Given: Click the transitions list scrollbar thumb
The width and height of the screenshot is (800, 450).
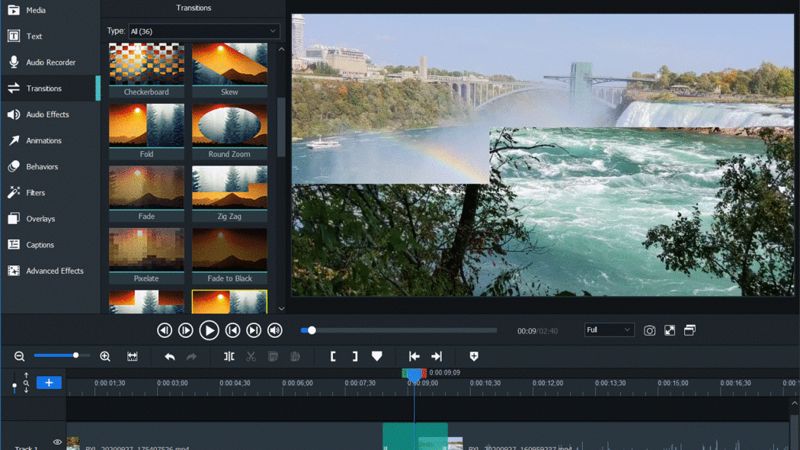Looking at the screenshot, I should pyautogui.click(x=281, y=127).
